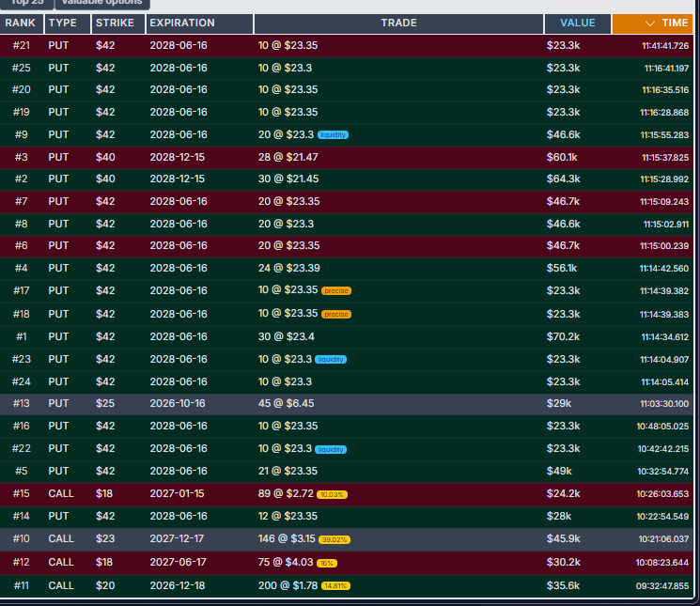Click time cell 11:14:05.414
Viewport: 700px width, 606px height.
pyautogui.click(x=664, y=382)
